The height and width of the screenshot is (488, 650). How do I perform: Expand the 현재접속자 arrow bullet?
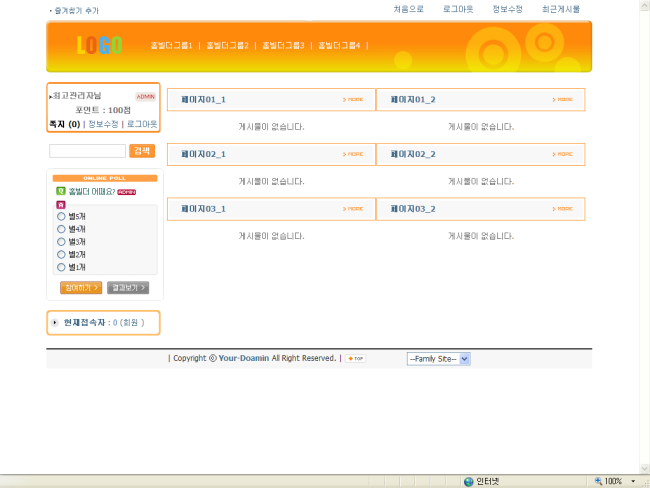pos(54,323)
